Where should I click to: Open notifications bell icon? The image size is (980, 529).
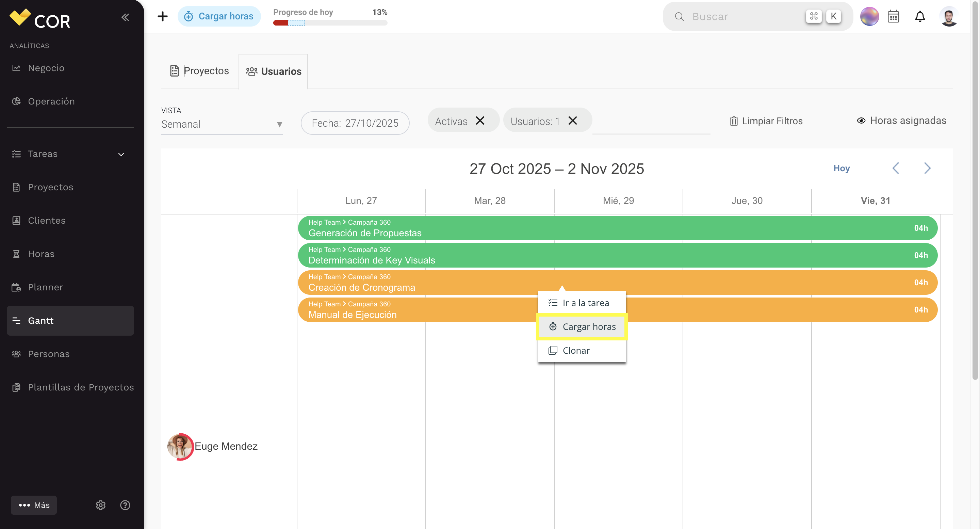(920, 17)
